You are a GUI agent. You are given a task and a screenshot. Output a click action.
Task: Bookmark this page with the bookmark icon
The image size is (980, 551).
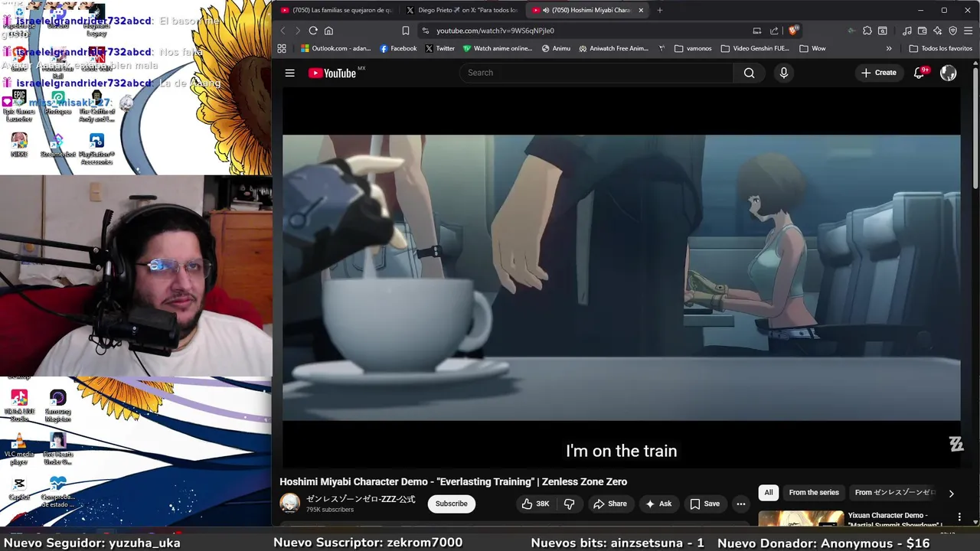(x=406, y=31)
